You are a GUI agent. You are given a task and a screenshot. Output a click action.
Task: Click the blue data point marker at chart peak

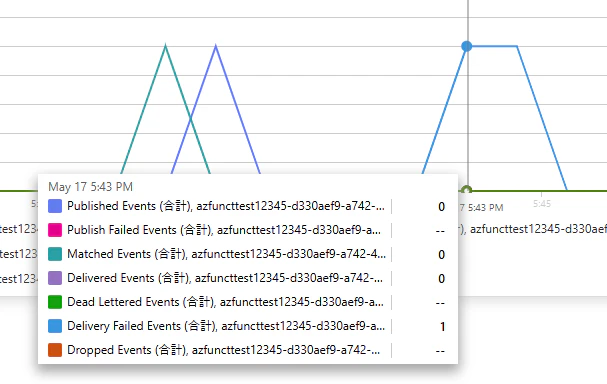click(x=467, y=46)
